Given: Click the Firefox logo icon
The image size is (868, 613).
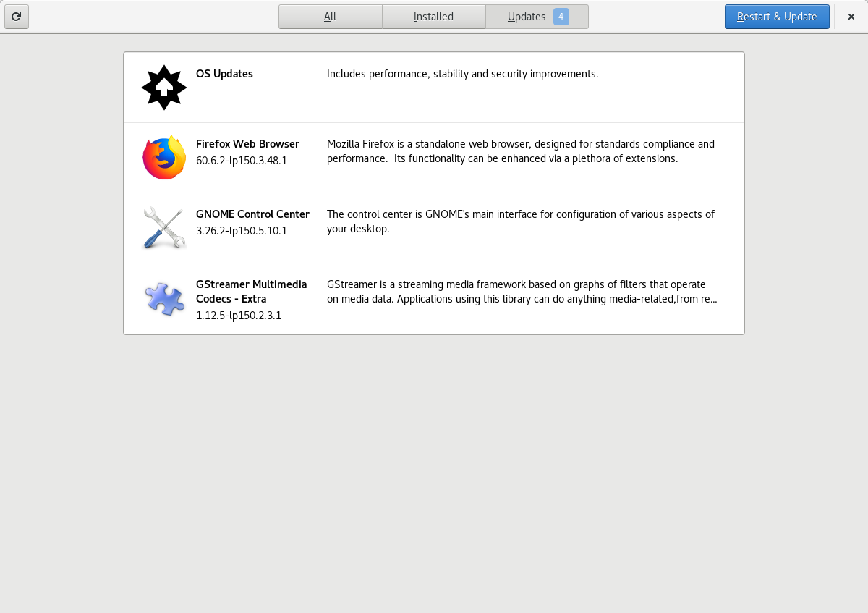Looking at the screenshot, I should pyautogui.click(x=164, y=157).
